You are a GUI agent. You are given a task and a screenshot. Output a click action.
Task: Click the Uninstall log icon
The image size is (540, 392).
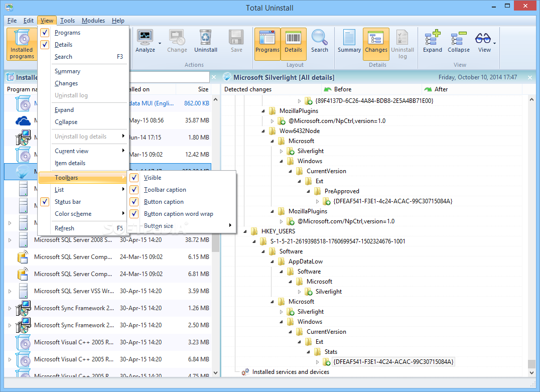[x=402, y=37]
